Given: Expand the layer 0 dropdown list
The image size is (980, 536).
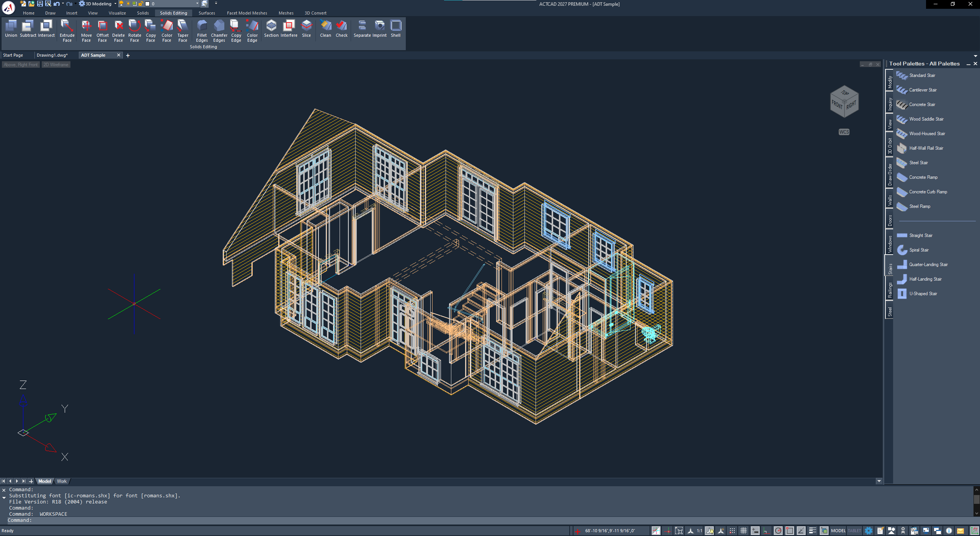Looking at the screenshot, I should pos(197,4).
